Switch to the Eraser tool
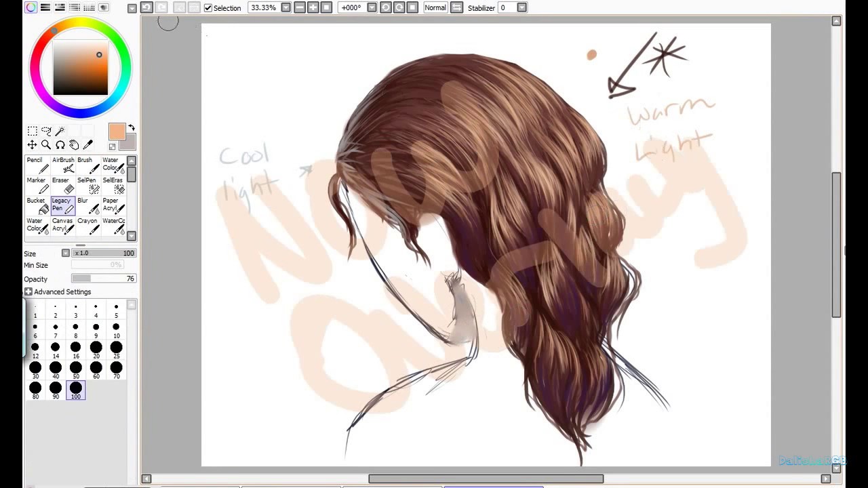 (60, 184)
